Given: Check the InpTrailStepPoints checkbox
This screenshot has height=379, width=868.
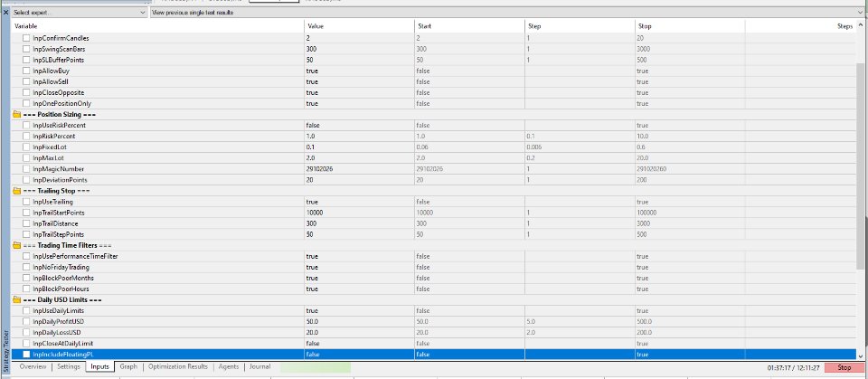Looking at the screenshot, I should [26, 234].
